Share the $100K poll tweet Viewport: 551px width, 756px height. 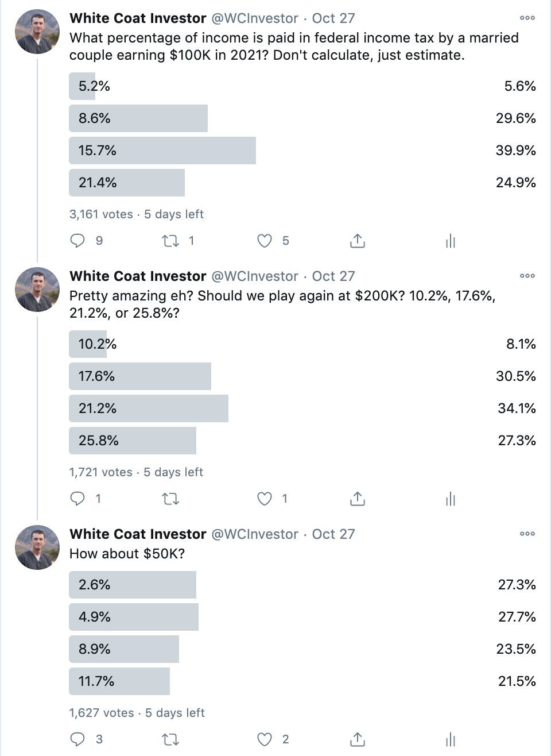pos(357,241)
